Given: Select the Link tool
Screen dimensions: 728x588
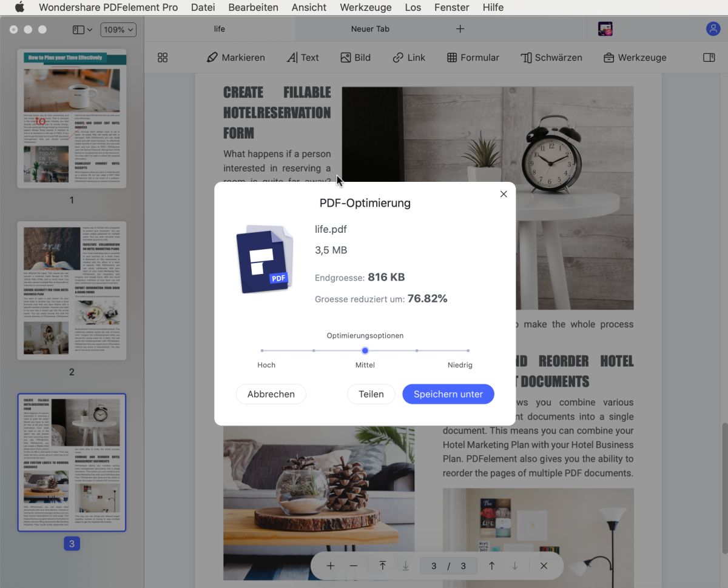Looking at the screenshot, I should tap(409, 58).
